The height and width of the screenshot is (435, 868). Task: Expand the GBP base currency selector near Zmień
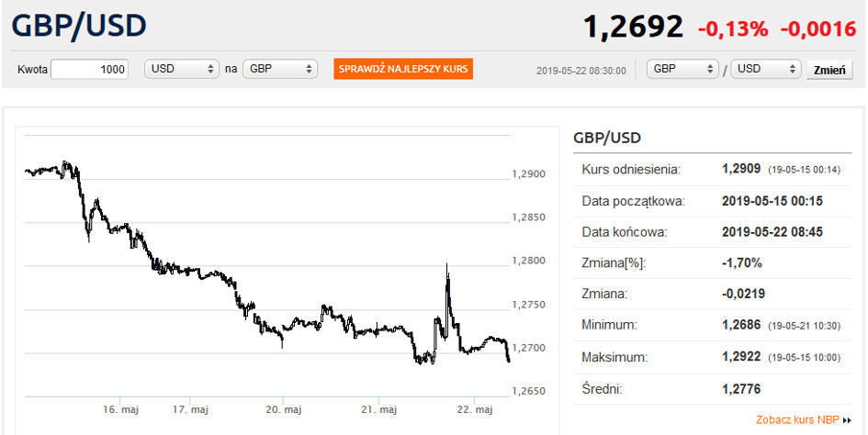682,69
